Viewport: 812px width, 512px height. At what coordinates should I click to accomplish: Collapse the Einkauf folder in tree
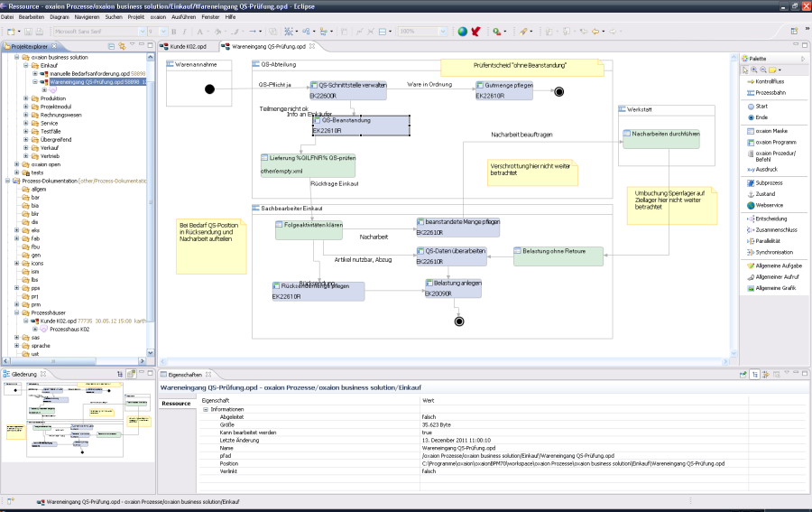(x=26, y=66)
